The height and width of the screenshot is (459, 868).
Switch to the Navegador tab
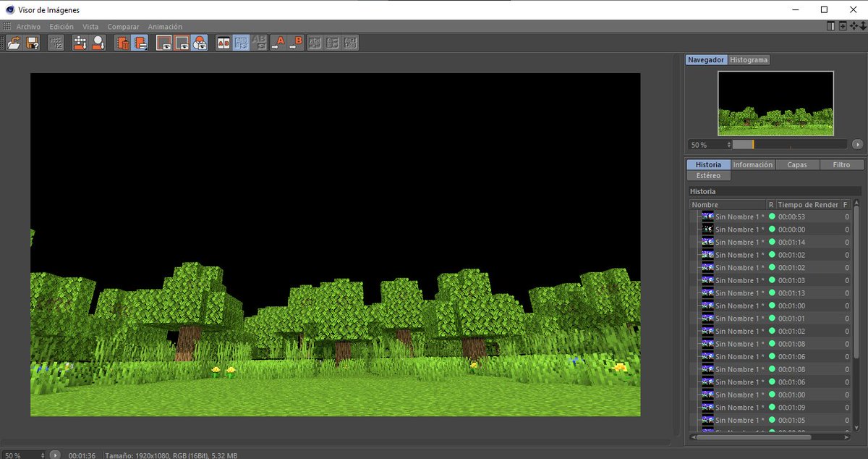click(706, 60)
